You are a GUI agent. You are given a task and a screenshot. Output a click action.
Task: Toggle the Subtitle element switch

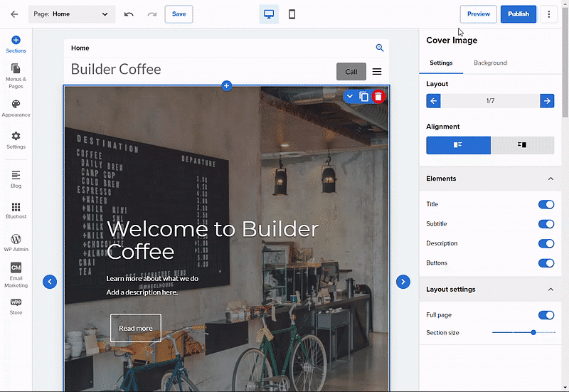pyautogui.click(x=546, y=224)
